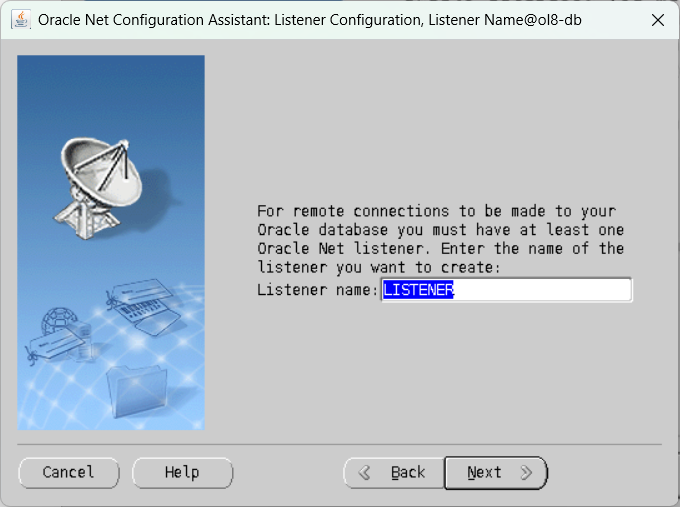680x507 pixels.
Task: Click the 'Listener name:' label
Action: click(318, 290)
